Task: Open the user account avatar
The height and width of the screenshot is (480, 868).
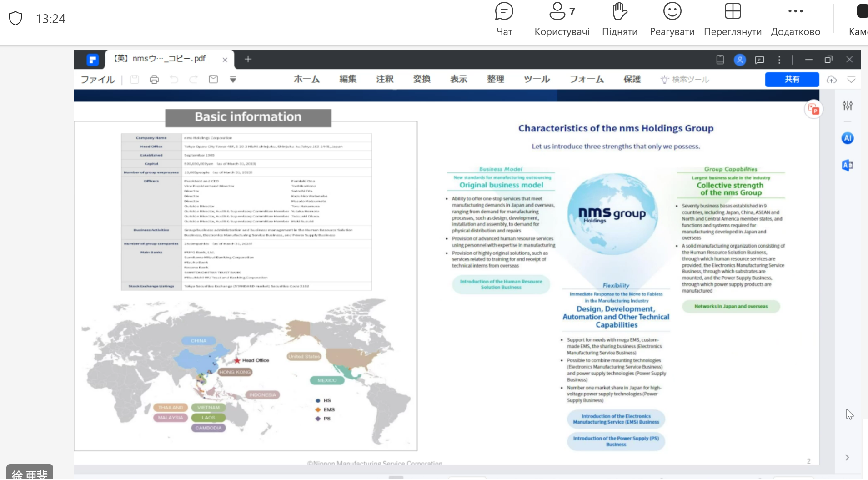Action: point(740,60)
